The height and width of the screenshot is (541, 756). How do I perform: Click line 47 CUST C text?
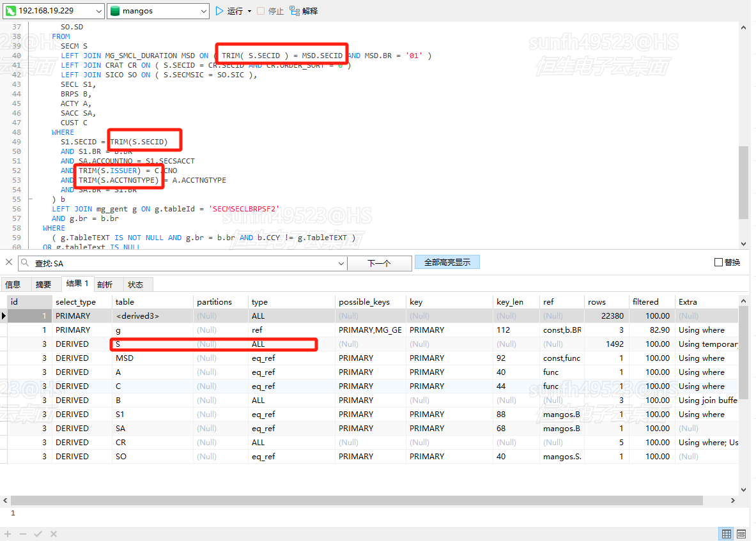pyautogui.click(x=74, y=123)
